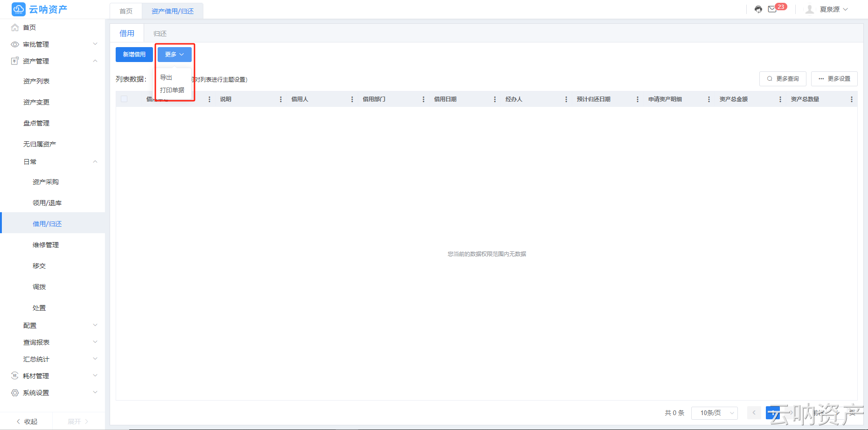The height and width of the screenshot is (430, 868).
Task: Select 打印单据 from the 更多 menu
Action: pos(172,90)
